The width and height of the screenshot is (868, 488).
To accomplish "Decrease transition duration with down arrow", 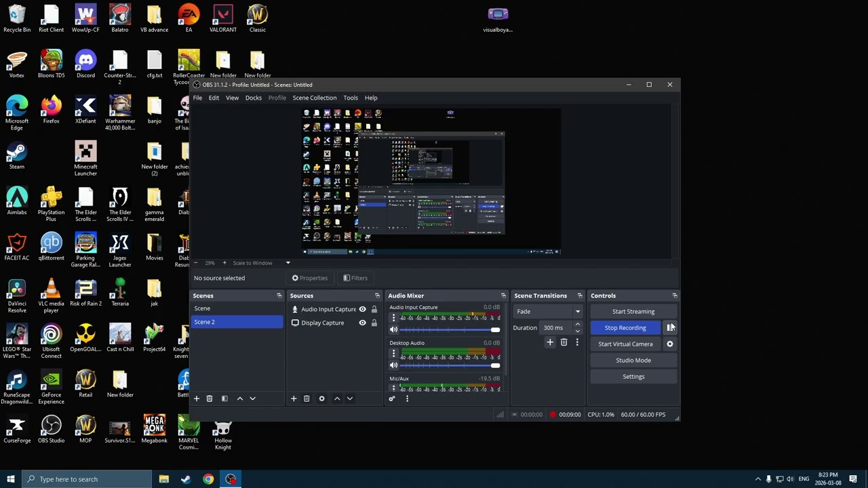I will click(x=577, y=331).
